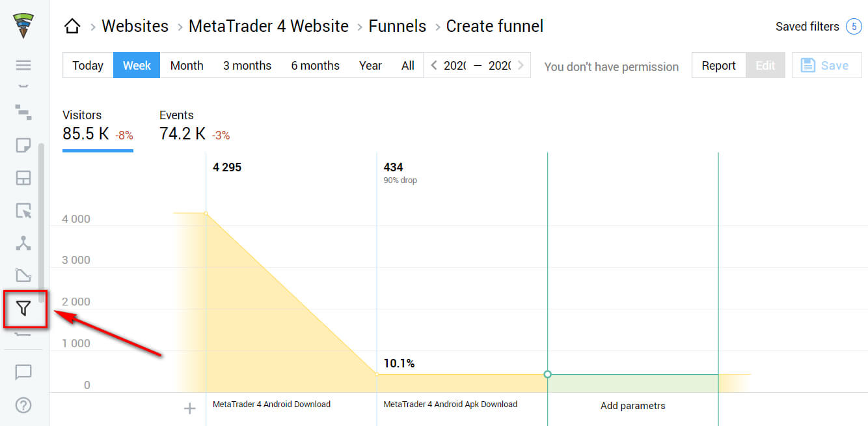Select the Today time range tab
Screen dimensions: 868x426
coord(88,66)
